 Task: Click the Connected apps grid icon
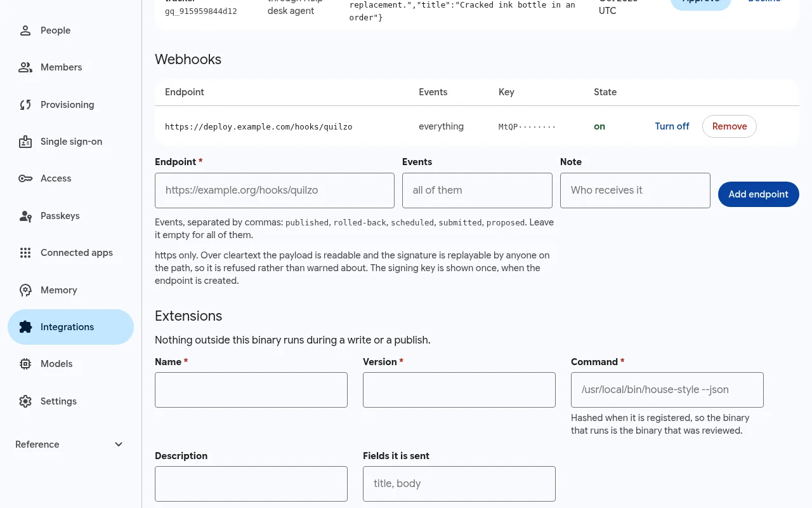pos(25,253)
